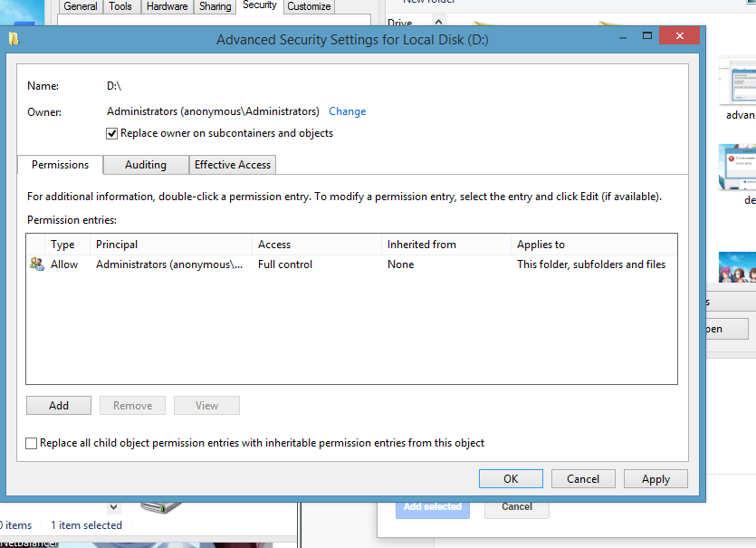Click the 'de' error screenshot thumbnail on the right
Image resolution: width=756 pixels, height=548 pixels.
pos(738,167)
